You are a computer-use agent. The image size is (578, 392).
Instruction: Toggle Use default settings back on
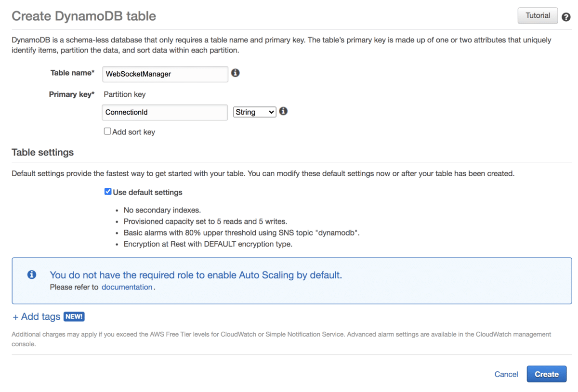point(108,191)
